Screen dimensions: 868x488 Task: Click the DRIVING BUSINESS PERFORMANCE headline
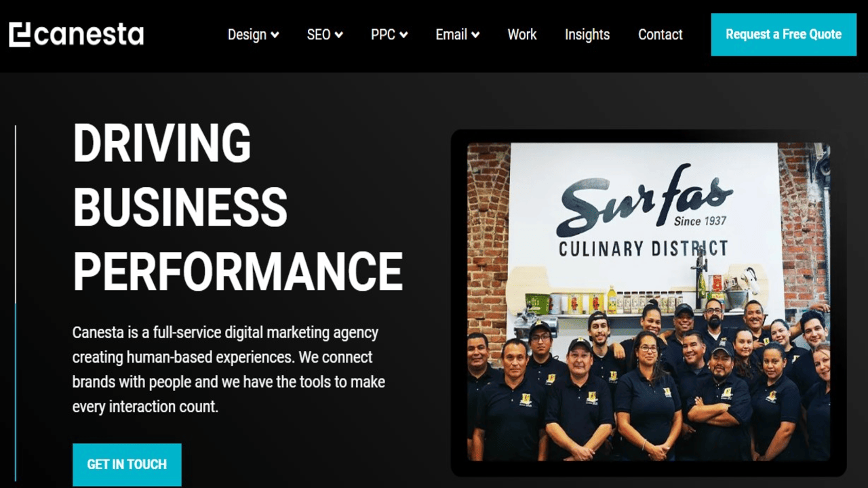tap(238, 207)
